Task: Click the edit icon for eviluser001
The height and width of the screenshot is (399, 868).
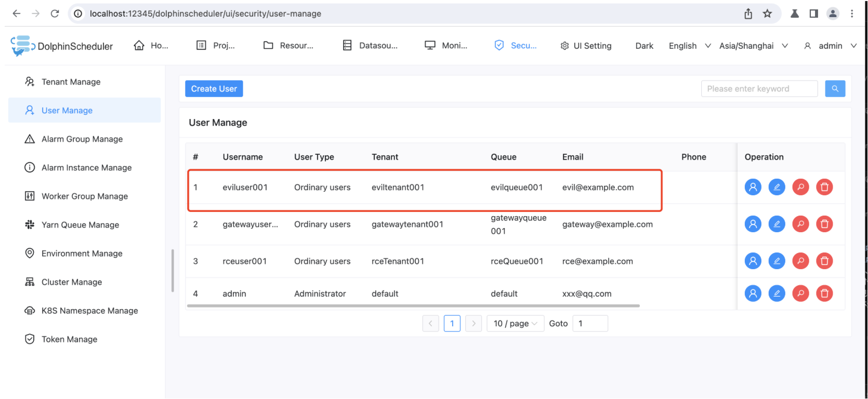Action: point(777,187)
